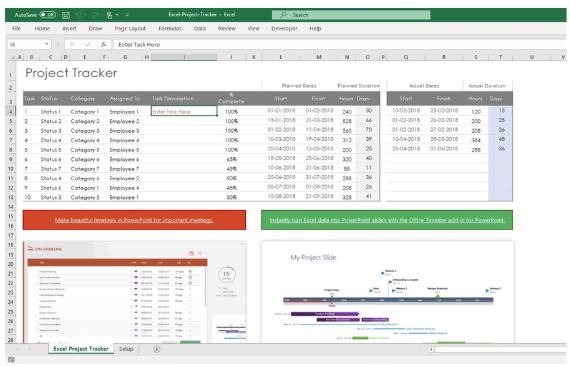
Task: Open Customize Quick Access Toolbar menu
Action: pyautogui.click(x=127, y=15)
